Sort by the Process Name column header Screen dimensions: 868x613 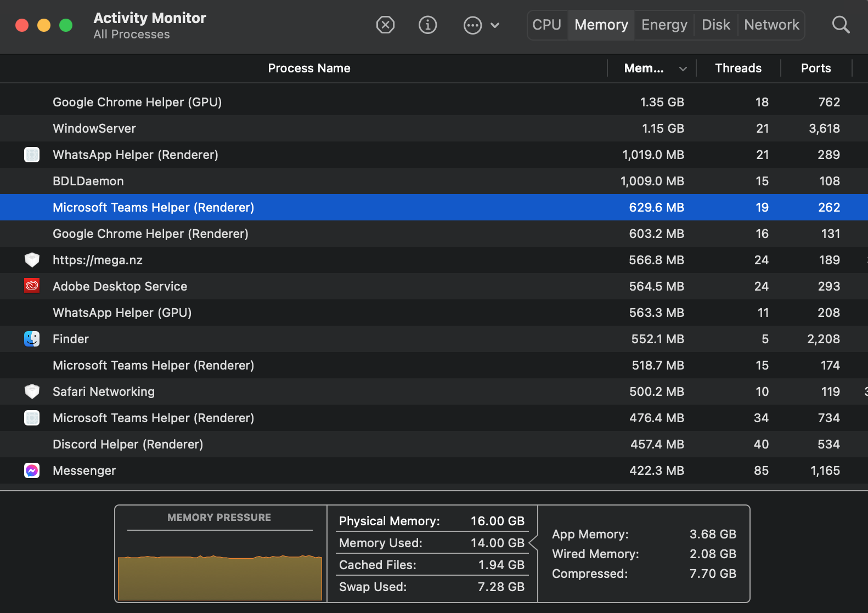coord(309,68)
